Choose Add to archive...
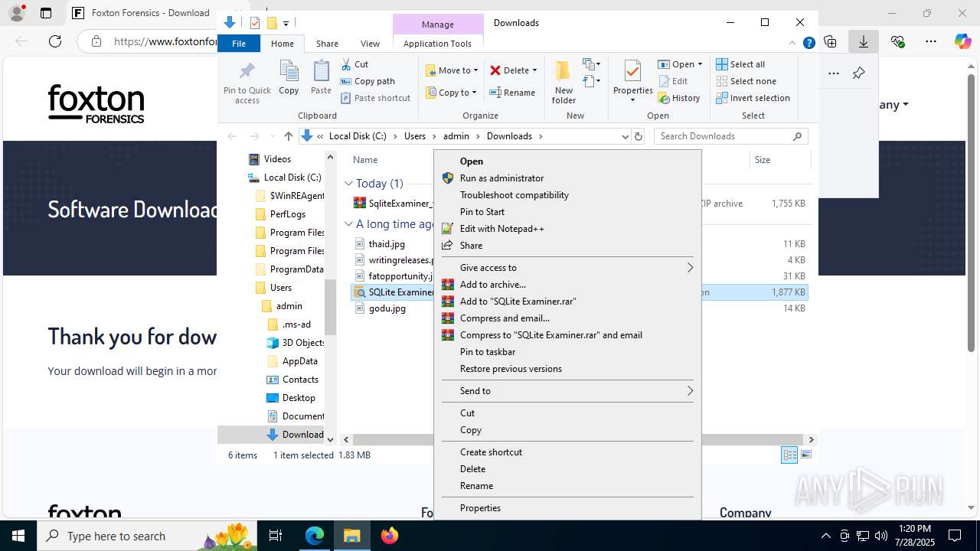Image resolution: width=980 pixels, height=551 pixels. tap(567, 285)
